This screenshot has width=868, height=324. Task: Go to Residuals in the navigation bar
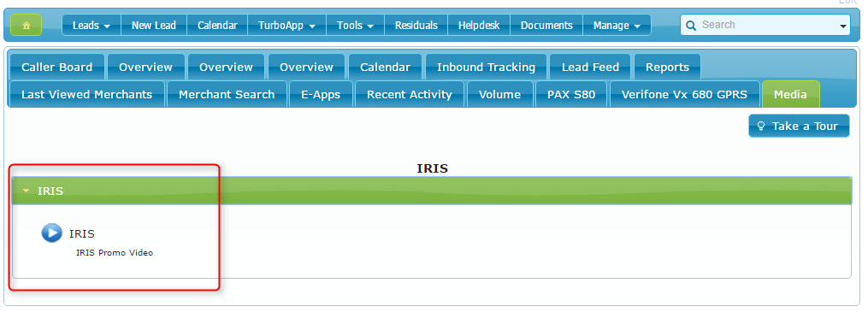click(416, 26)
